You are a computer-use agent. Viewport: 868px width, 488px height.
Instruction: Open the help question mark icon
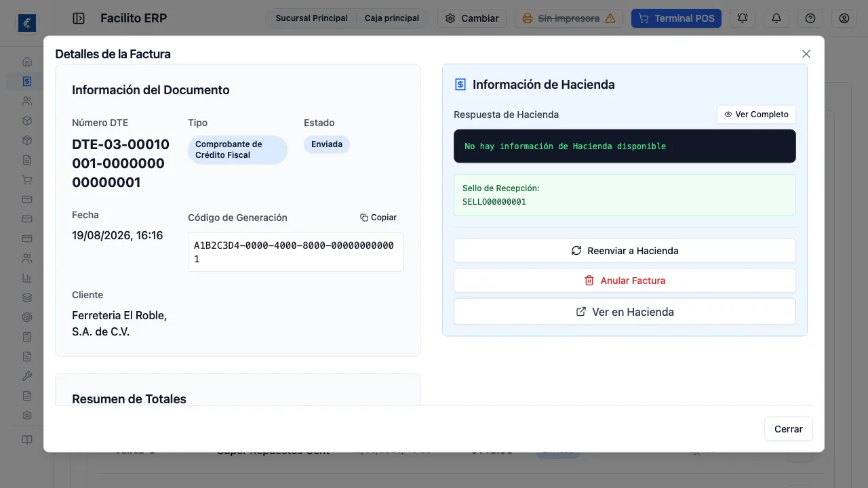coord(810,18)
